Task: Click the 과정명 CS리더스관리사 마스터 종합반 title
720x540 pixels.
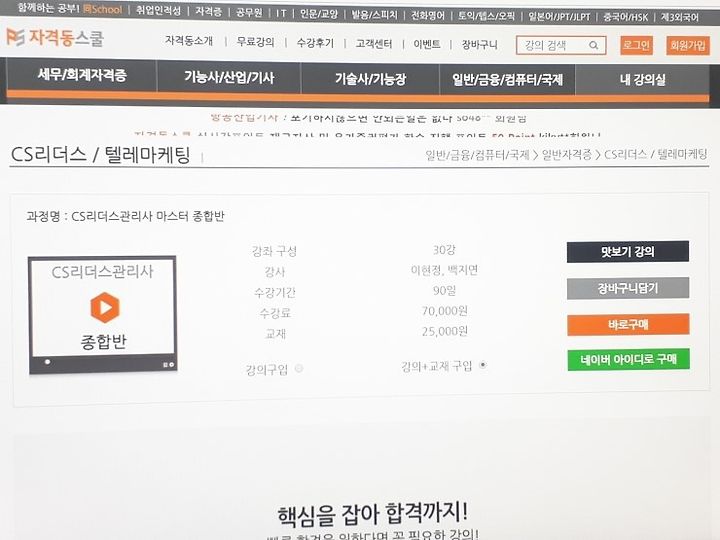Action: pos(125,216)
